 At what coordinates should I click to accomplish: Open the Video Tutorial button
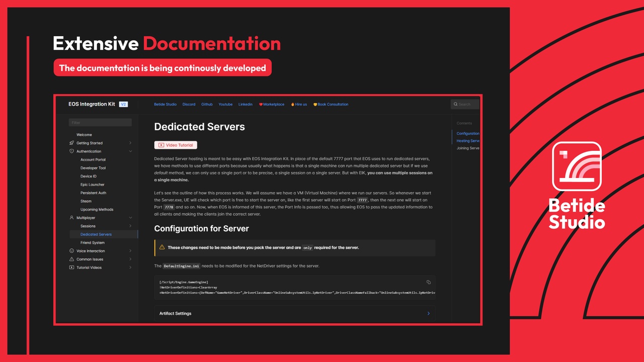point(175,145)
